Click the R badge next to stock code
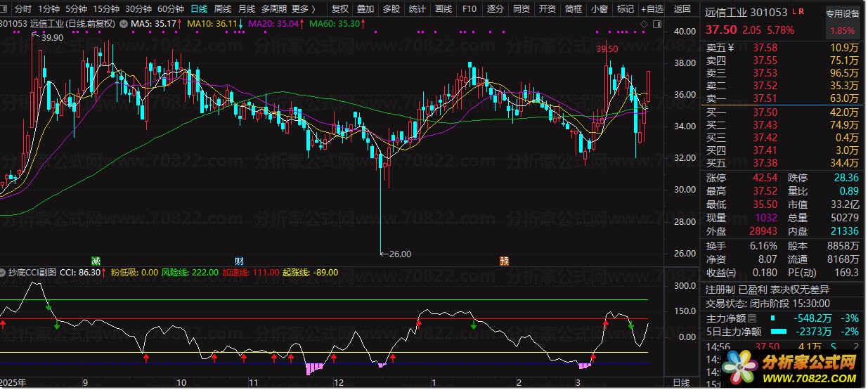This screenshot has height=390, width=868. pyautogui.click(x=801, y=13)
